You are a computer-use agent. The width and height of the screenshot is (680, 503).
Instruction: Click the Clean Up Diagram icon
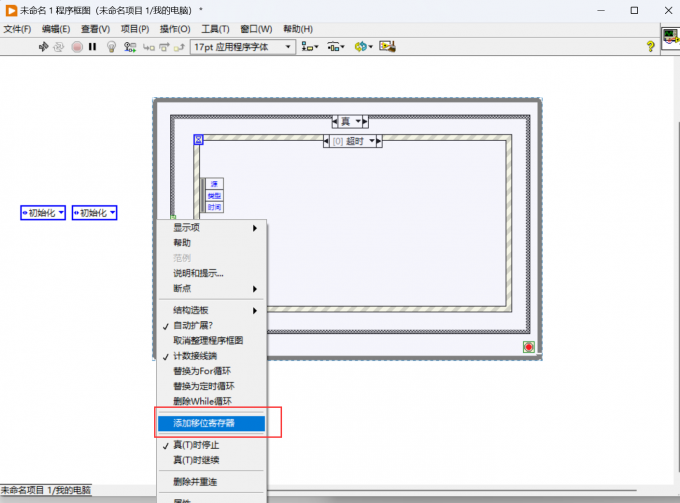(387, 46)
